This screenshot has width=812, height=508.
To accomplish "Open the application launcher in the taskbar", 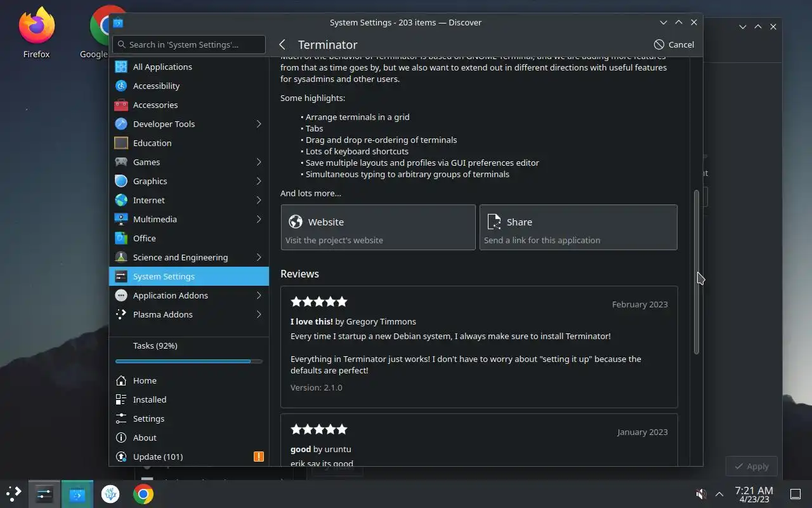I will point(14,494).
